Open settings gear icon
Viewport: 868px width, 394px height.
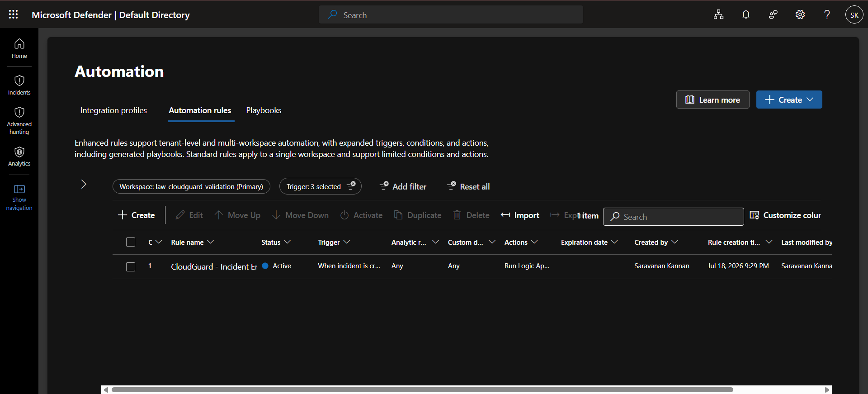tap(800, 14)
